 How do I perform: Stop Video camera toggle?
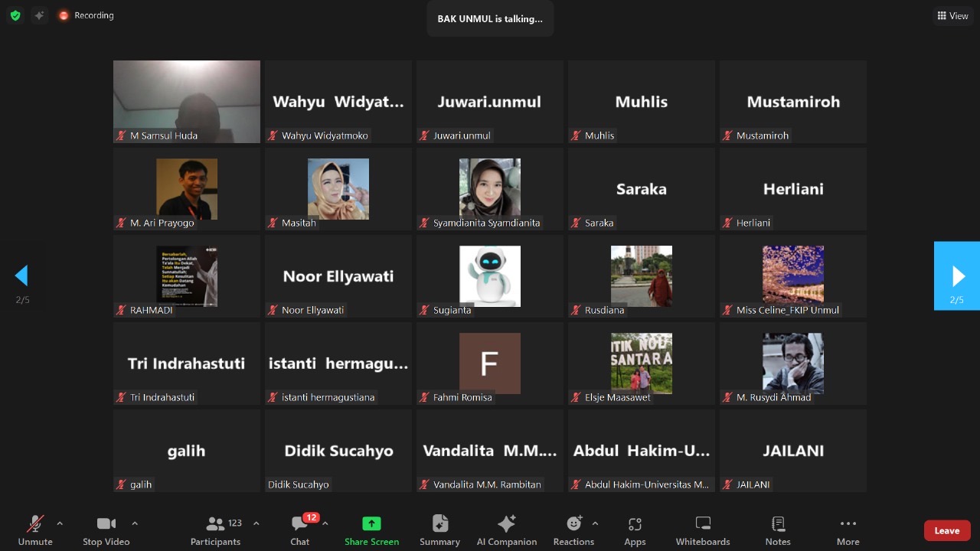click(106, 530)
